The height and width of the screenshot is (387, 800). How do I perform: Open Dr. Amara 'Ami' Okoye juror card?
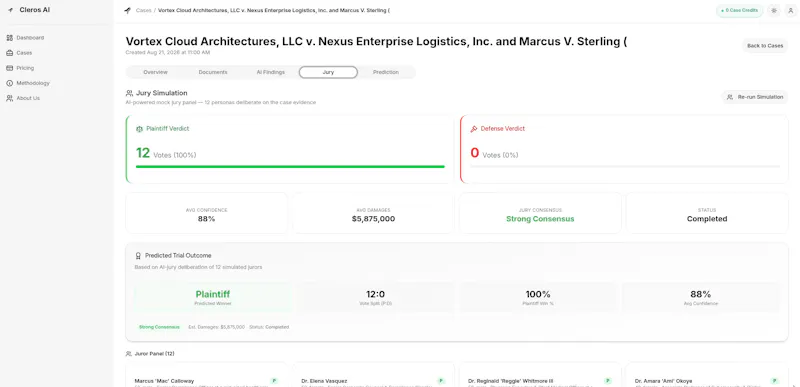coord(707,375)
